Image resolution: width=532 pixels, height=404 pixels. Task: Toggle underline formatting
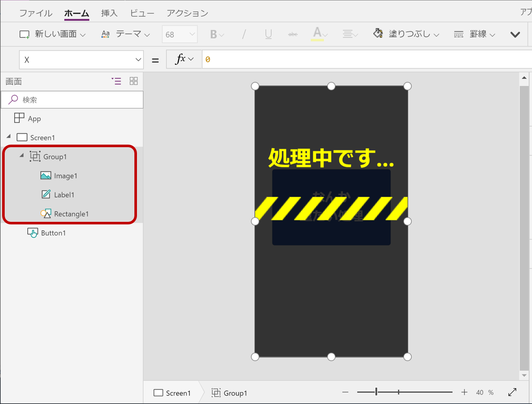[x=268, y=34]
